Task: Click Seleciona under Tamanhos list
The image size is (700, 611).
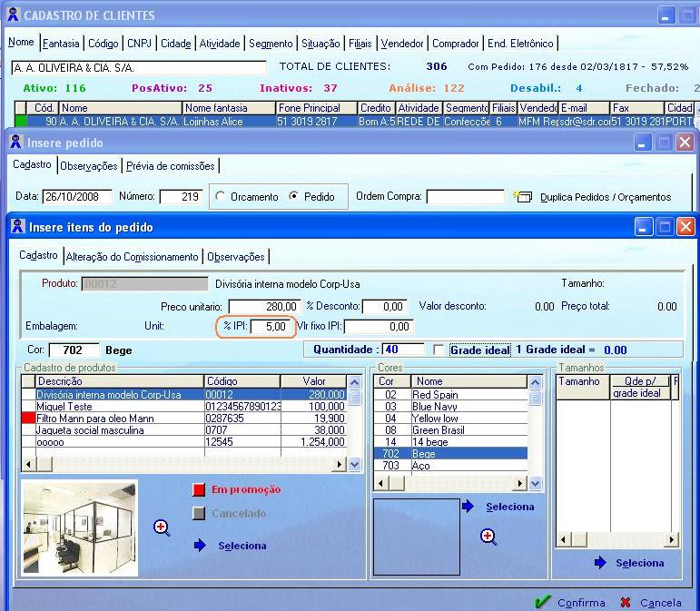Action: [640, 563]
